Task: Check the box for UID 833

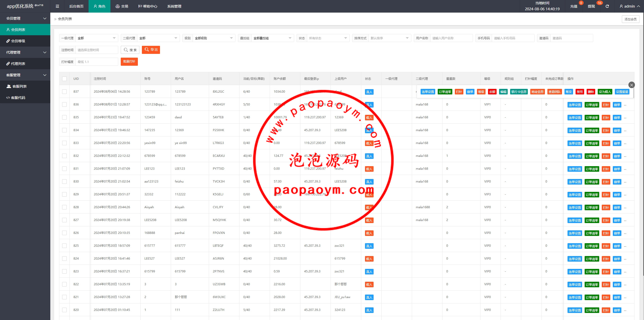Action: tap(64, 143)
